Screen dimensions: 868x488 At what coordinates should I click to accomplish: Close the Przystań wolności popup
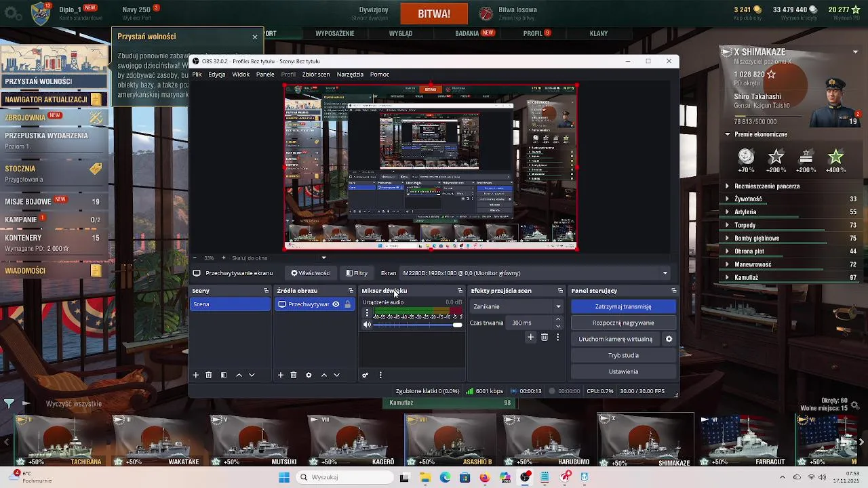pos(255,37)
